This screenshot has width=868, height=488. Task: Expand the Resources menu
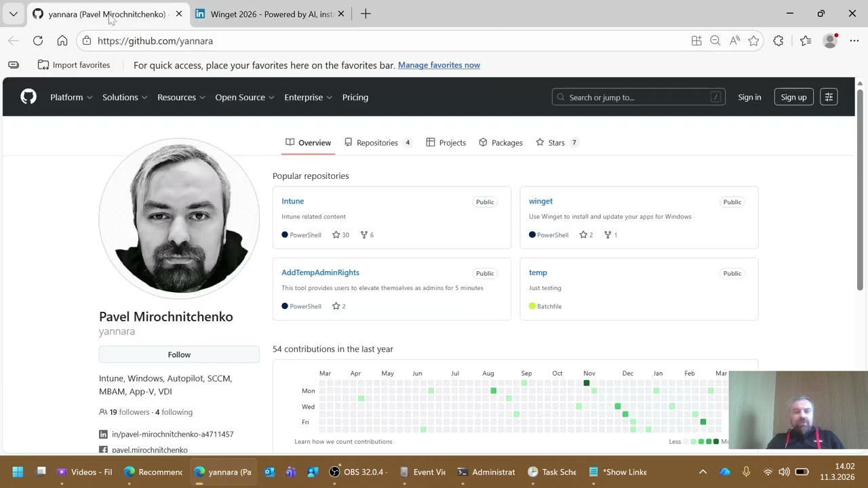(x=181, y=97)
